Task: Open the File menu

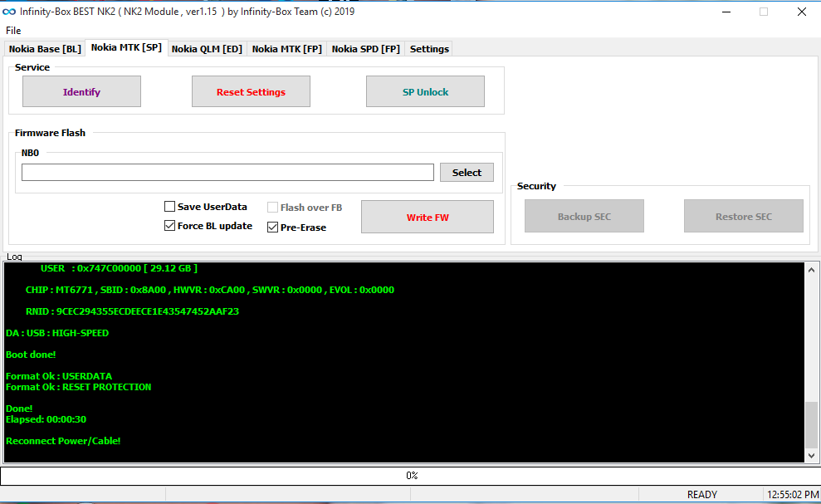Action: click(13, 31)
